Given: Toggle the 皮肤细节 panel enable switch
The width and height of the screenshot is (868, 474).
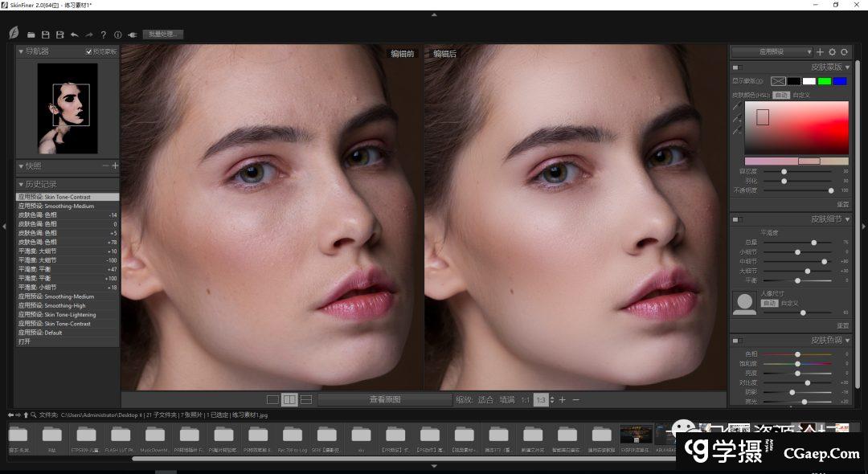Looking at the screenshot, I should [737, 219].
